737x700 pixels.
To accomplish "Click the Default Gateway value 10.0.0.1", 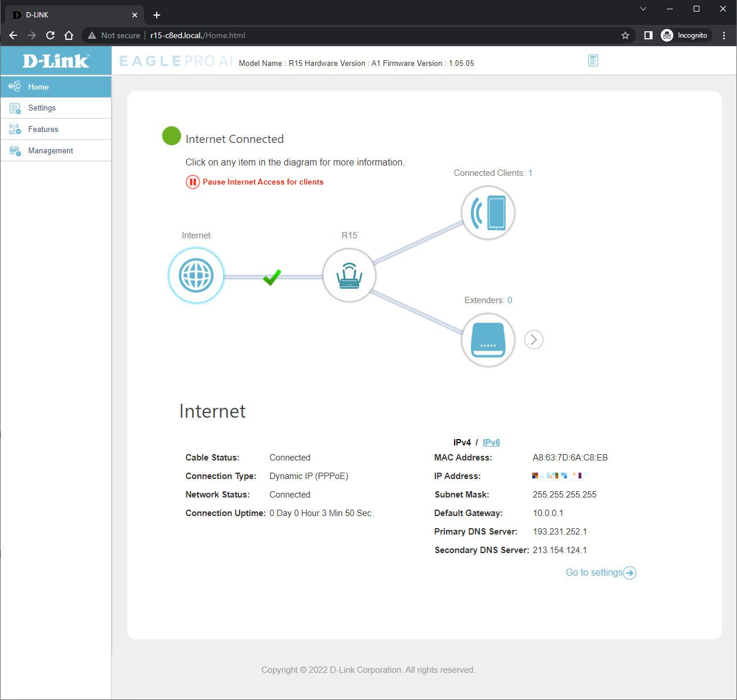I will coord(548,513).
